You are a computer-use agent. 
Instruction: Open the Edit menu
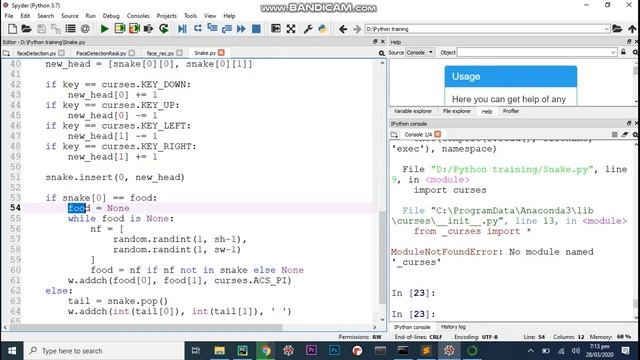tap(25, 16)
